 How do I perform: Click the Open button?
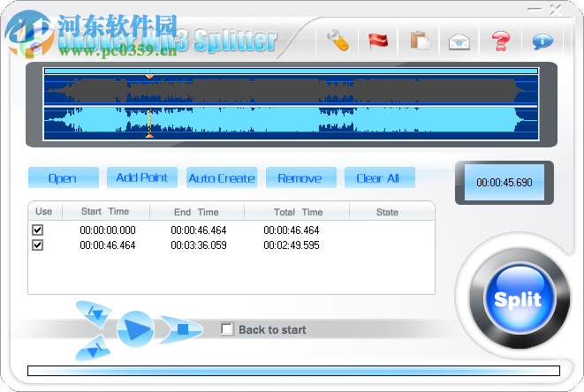click(64, 178)
